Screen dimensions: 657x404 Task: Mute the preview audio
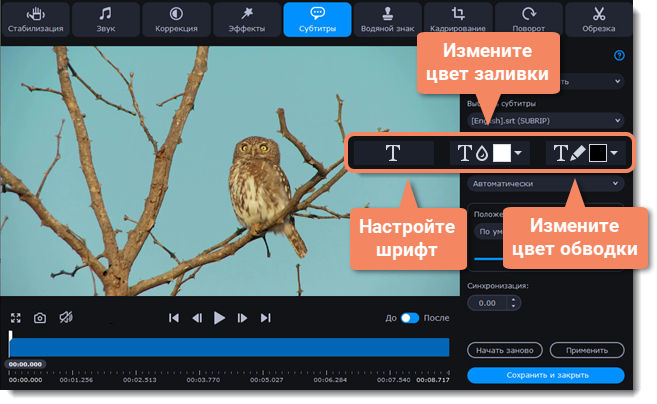click(x=65, y=318)
